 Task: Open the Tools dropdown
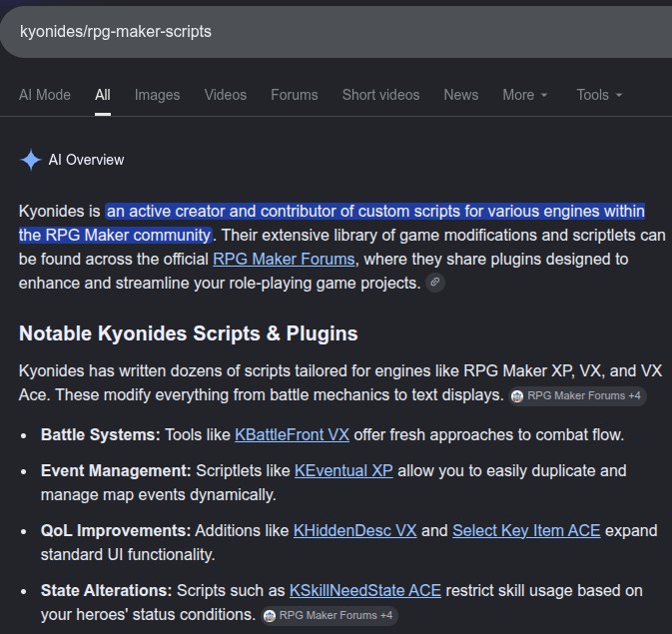point(599,95)
